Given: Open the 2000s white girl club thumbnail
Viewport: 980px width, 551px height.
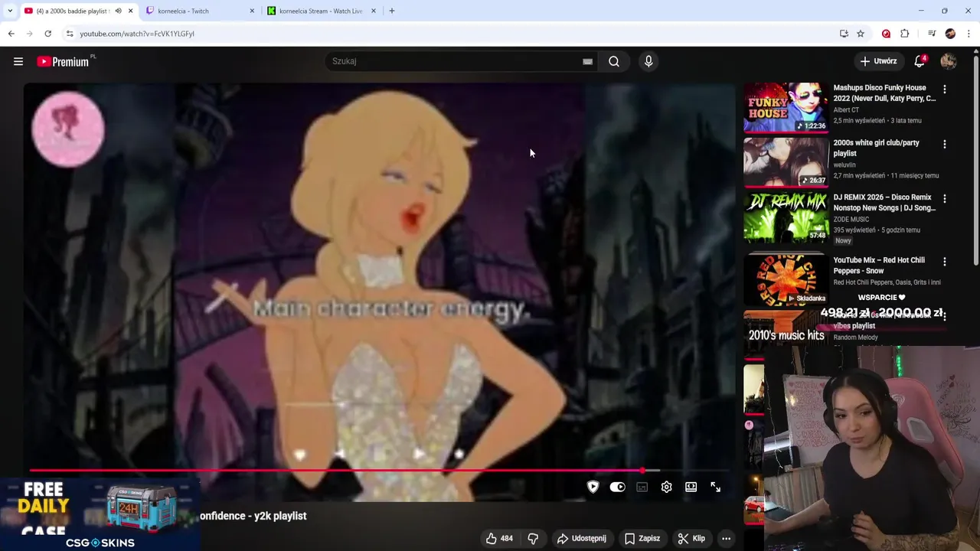Looking at the screenshot, I should [786, 162].
